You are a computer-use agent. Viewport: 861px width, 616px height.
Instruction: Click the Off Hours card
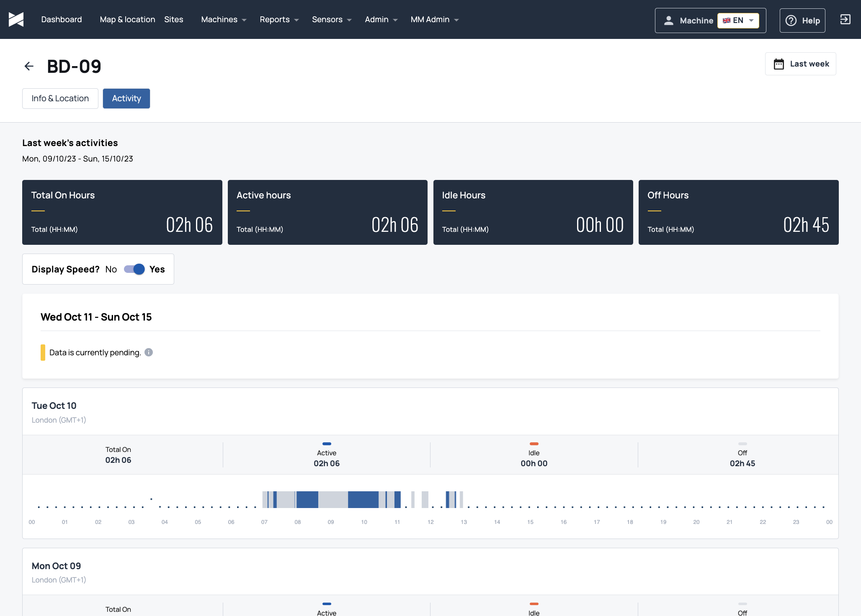point(739,213)
